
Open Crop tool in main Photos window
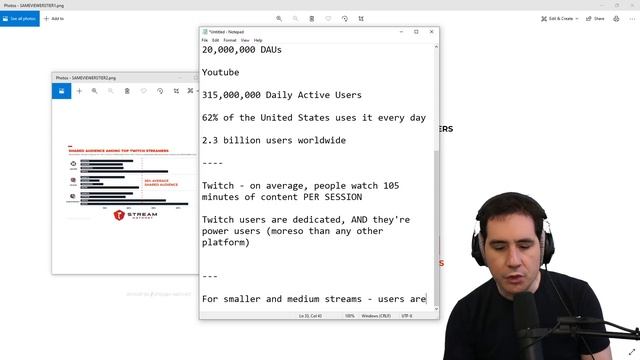[x=361, y=19]
